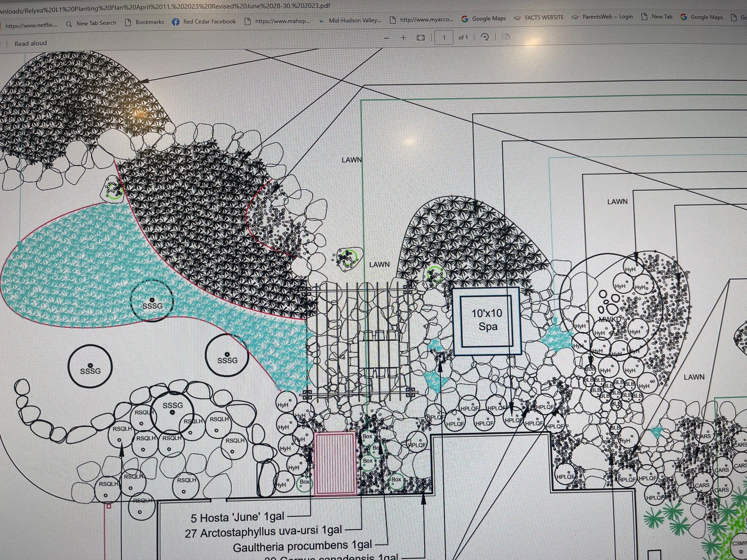Image resolution: width=747 pixels, height=560 pixels.
Task: Rotate the PDF page
Action: click(x=485, y=37)
